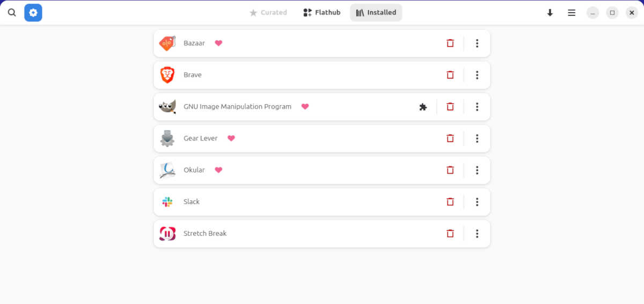
Task: Expand Bazaar's three-dot options menu
Action: pos(477,44)
